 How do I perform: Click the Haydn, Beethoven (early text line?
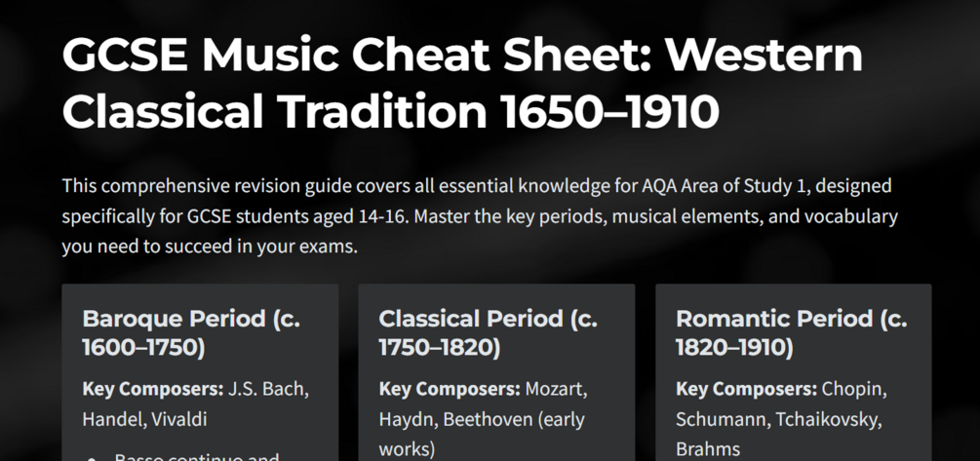tap(482, 419)
